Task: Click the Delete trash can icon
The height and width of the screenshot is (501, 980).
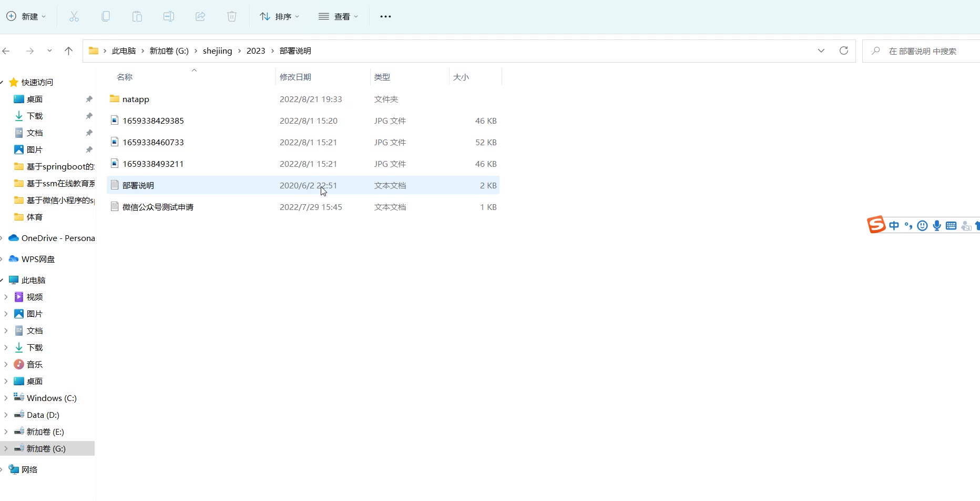Action: point(232,17)
